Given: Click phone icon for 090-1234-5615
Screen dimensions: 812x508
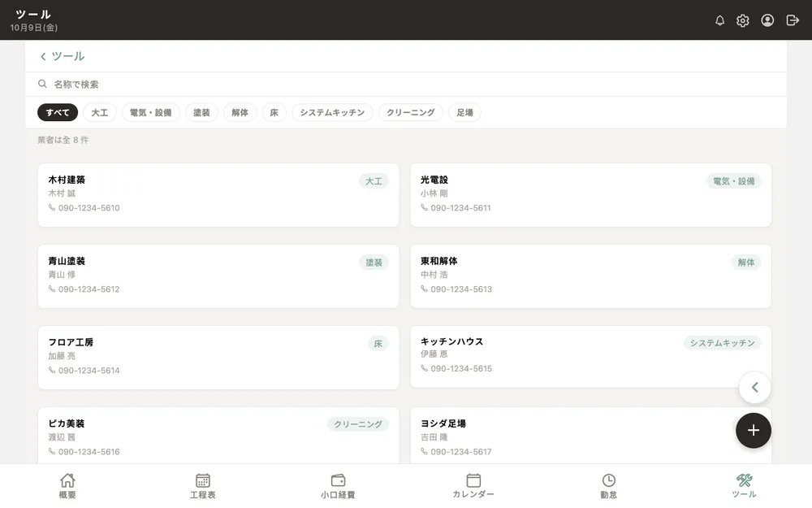Looking at the screenshot, I should pyautogui.click(x=424, y=368).
